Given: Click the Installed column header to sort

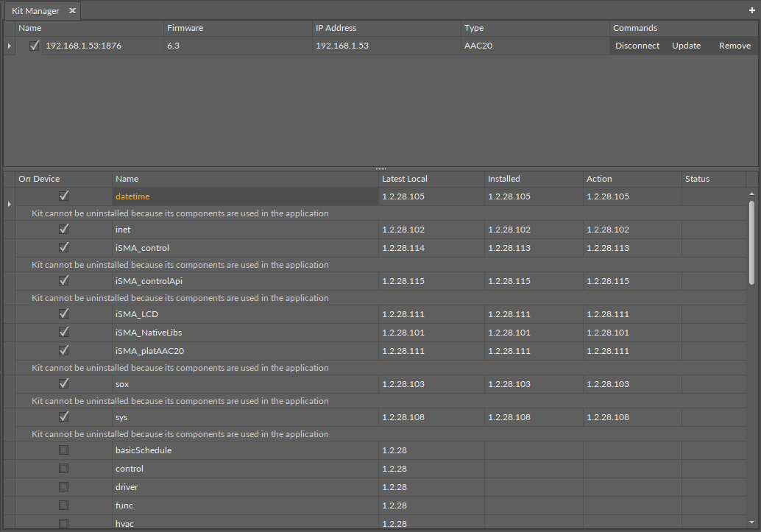Looking at the screenshot, I should pos(503,178).
